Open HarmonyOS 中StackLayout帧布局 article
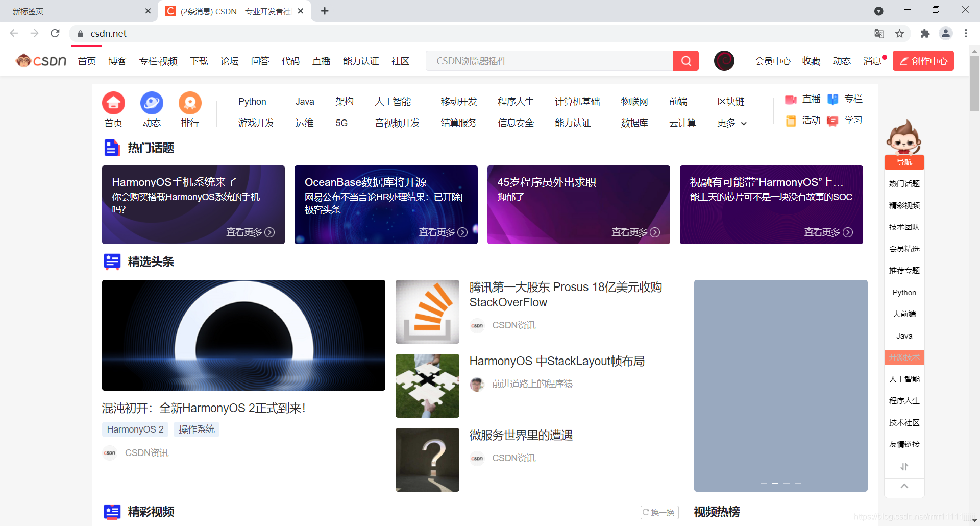 pyautogui.click(x=557, y=361)
